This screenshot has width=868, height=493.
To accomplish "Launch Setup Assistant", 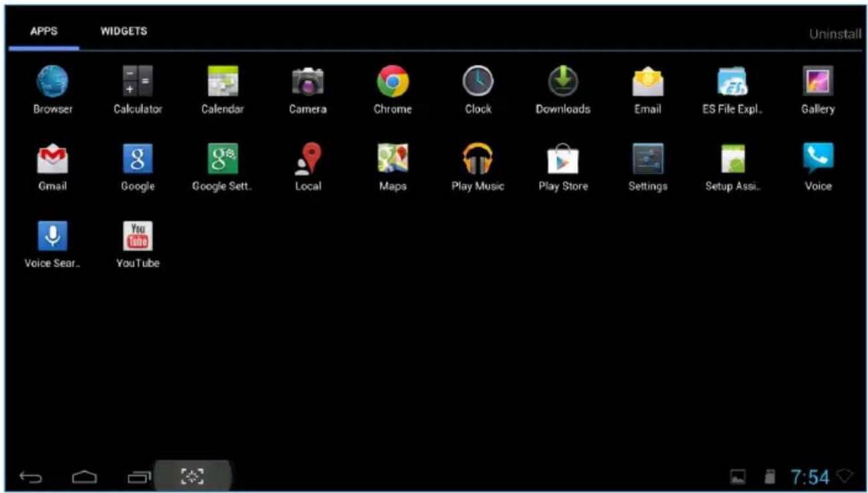I will (732, 168).
